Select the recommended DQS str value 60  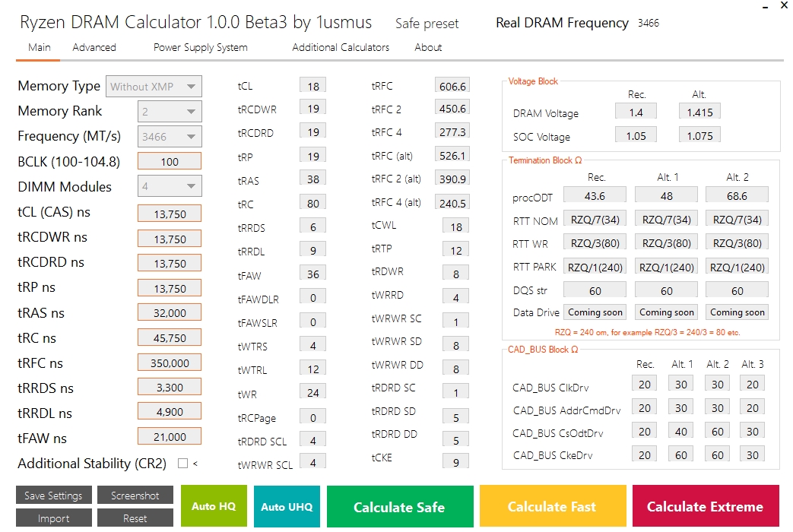tap(595, 291)
